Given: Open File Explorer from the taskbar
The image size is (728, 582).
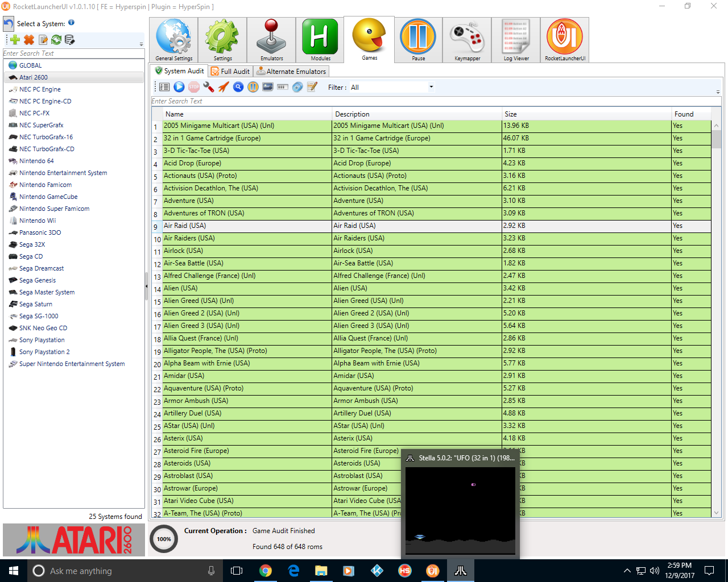Looking at the screenshot, I should tap(321, 571).
